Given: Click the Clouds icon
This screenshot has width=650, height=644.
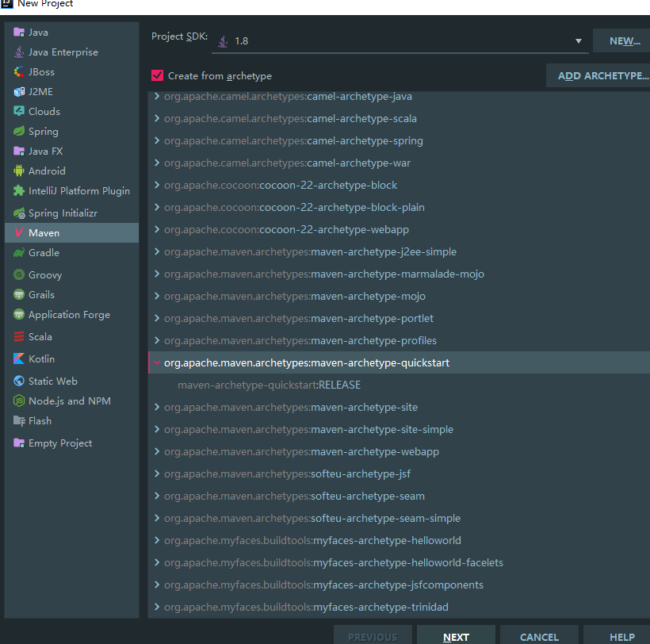Looking at the screenshot, I should click(x=19, y=111).
